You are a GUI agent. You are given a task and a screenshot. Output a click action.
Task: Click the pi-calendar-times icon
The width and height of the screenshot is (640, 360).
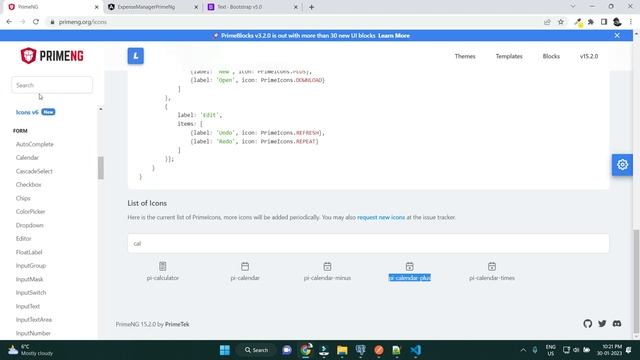click(x=492, y=266)
